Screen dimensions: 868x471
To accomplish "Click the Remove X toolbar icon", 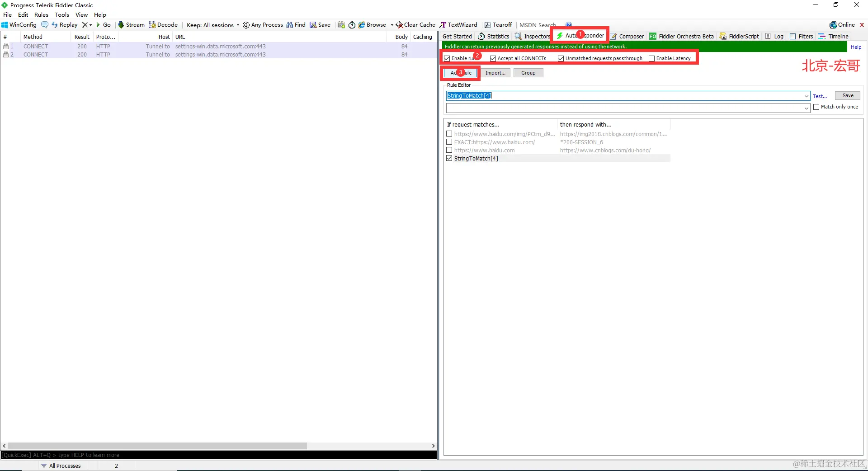I will click(85, 25).
